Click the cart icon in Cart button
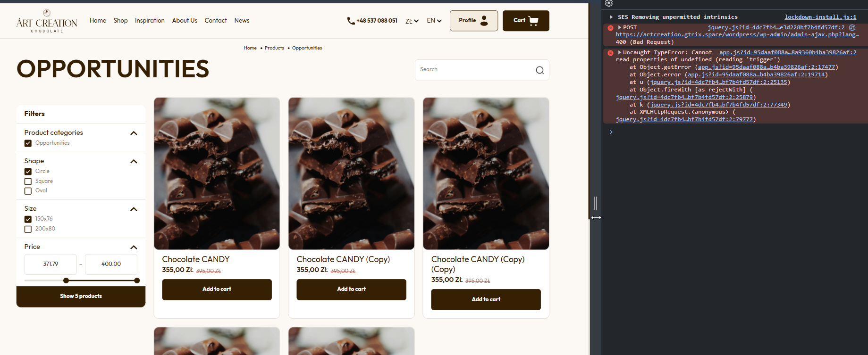Viewport: 868px width, 355px height. [534, 21]
